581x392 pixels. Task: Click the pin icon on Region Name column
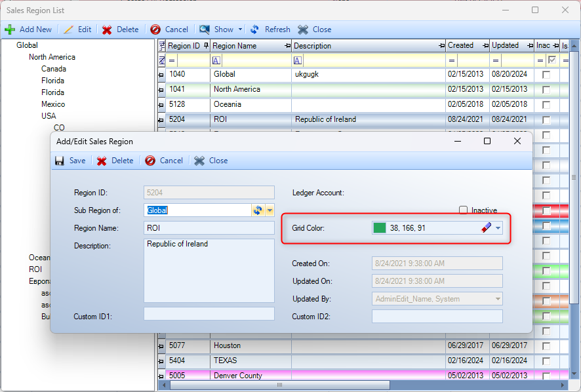click(x=287, y=46)
